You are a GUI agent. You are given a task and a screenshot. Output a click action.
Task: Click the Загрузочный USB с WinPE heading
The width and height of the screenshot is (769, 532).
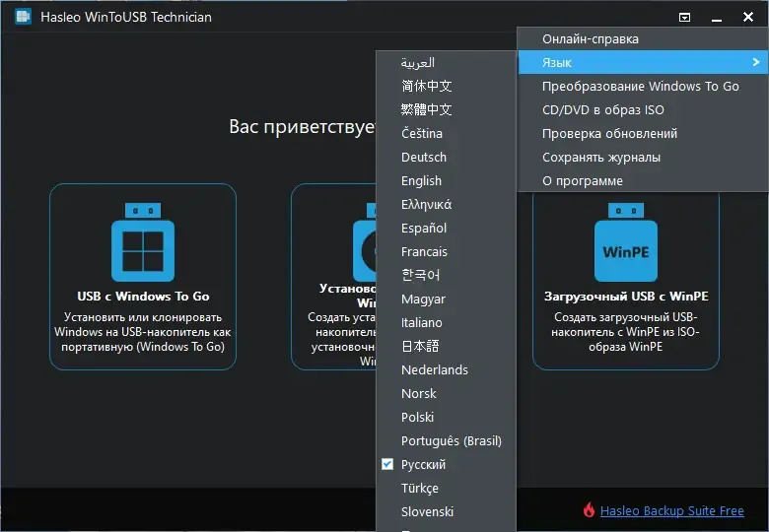[x=626, y=297]
